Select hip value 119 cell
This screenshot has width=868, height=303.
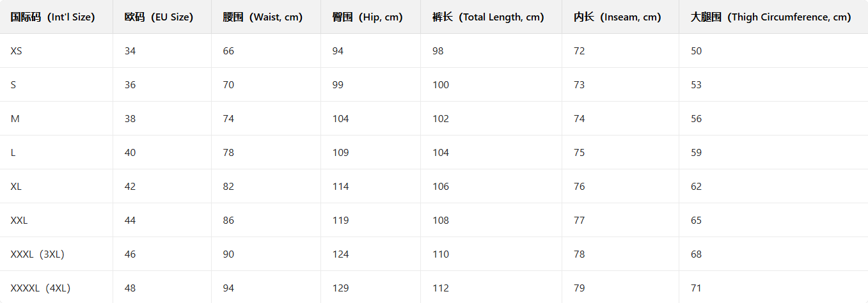340,221
